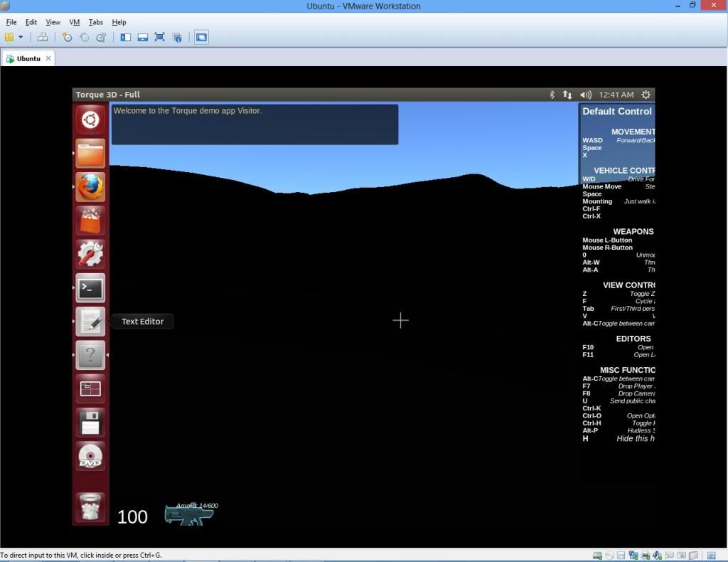Launch Firefox from the Ubuntu launcher

coord(90,187)
